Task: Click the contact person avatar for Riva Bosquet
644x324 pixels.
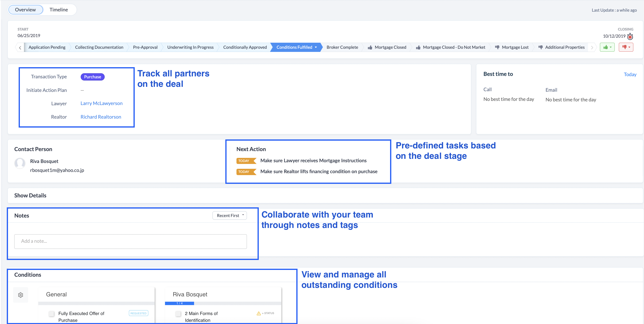Action: (x=20, y=163)
